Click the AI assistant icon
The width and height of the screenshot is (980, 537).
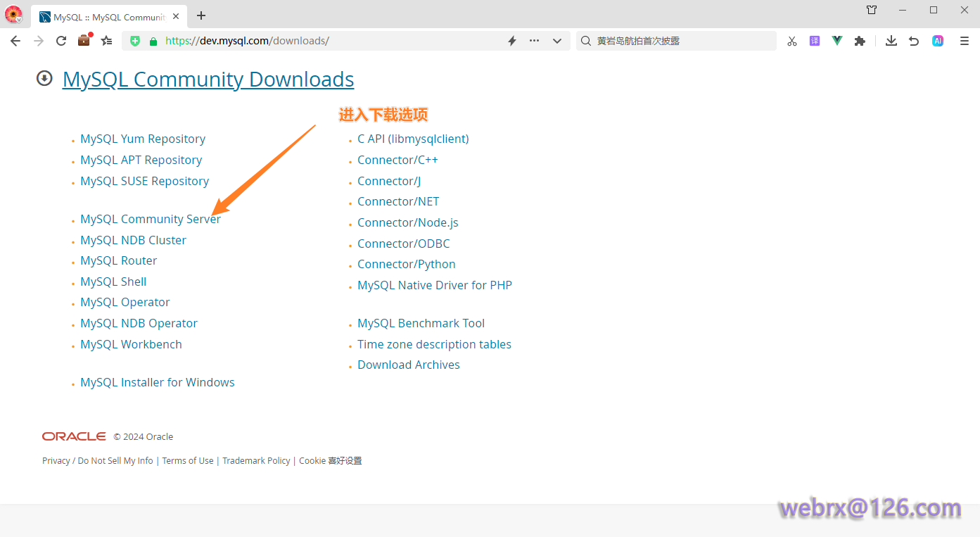938,41
